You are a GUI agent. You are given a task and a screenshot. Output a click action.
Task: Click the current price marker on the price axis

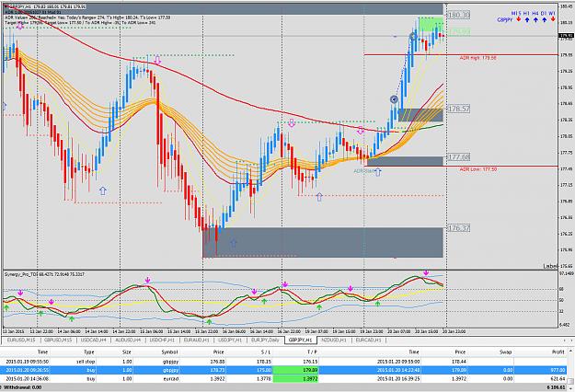tap(566, 36)
